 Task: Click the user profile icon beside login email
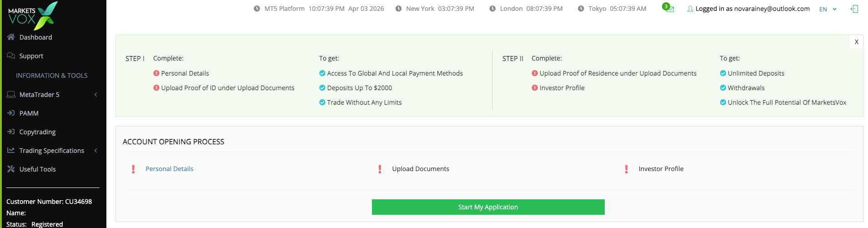[690, 9]
